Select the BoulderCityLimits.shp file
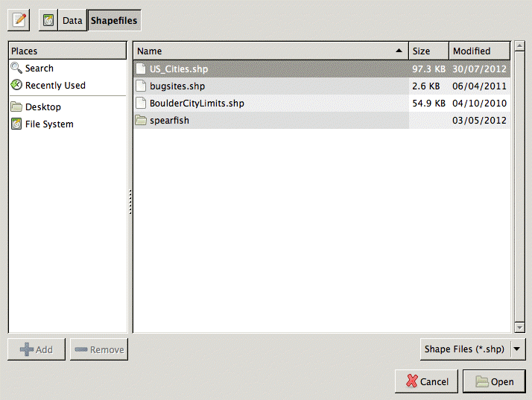 pyautogui.click(x=197, y=104)
